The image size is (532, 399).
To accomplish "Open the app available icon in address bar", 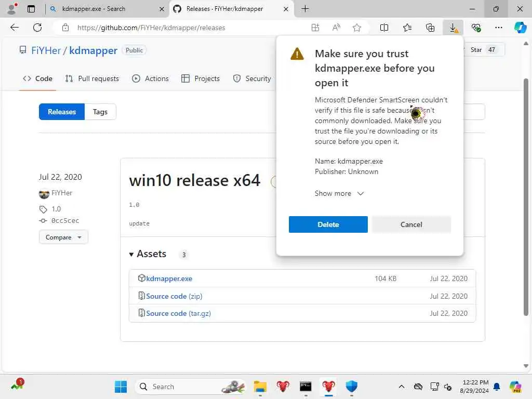I will tap(315, 28).
